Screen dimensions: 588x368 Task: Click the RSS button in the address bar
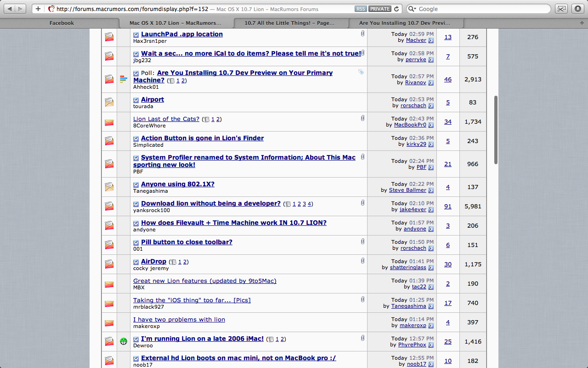click(361, 9)
